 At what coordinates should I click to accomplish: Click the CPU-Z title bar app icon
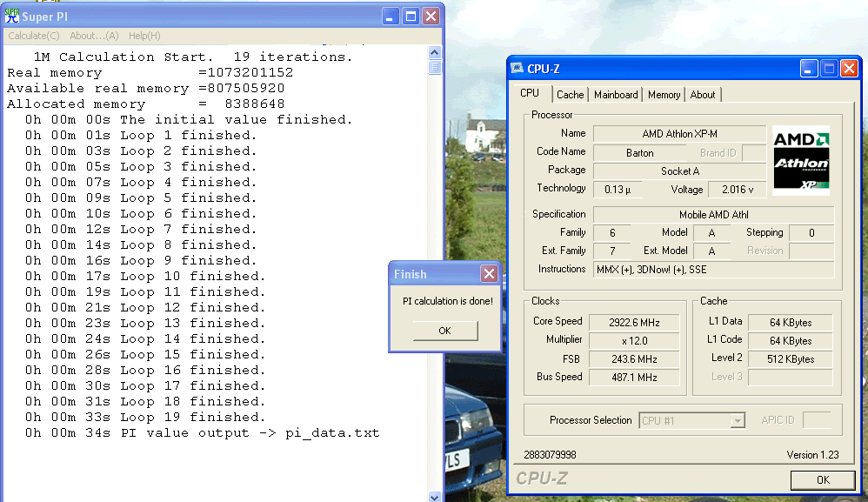[517, 68]
